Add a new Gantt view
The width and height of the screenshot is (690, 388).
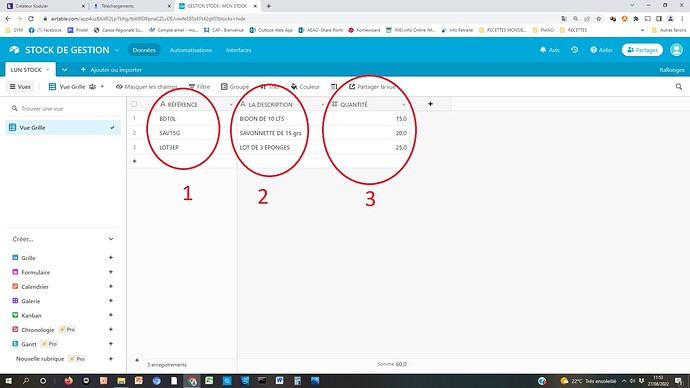tap(111, 344)
